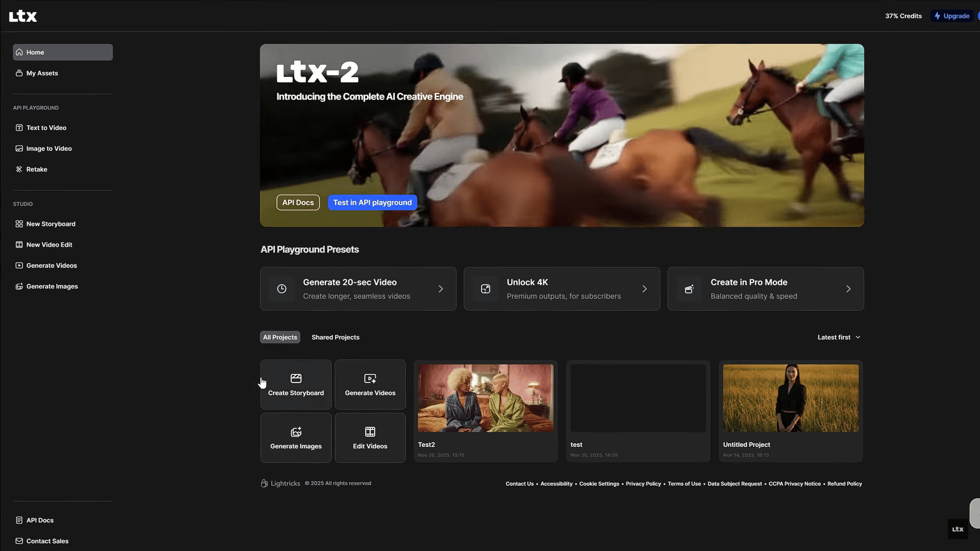The height and width of the screenshot is (551, 980).
Task: Open the Untitled Project thumbnail
Action: click(x=791, y=398)
